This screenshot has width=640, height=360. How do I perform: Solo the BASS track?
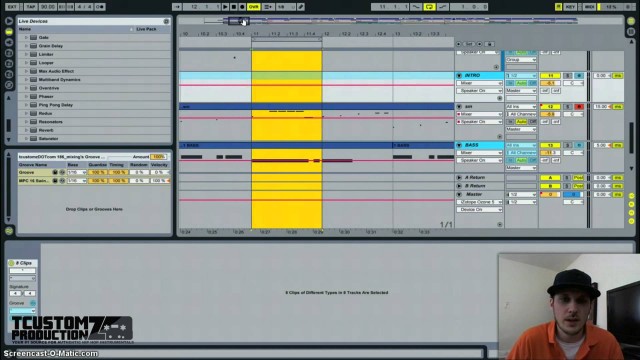tap(567, 145)
